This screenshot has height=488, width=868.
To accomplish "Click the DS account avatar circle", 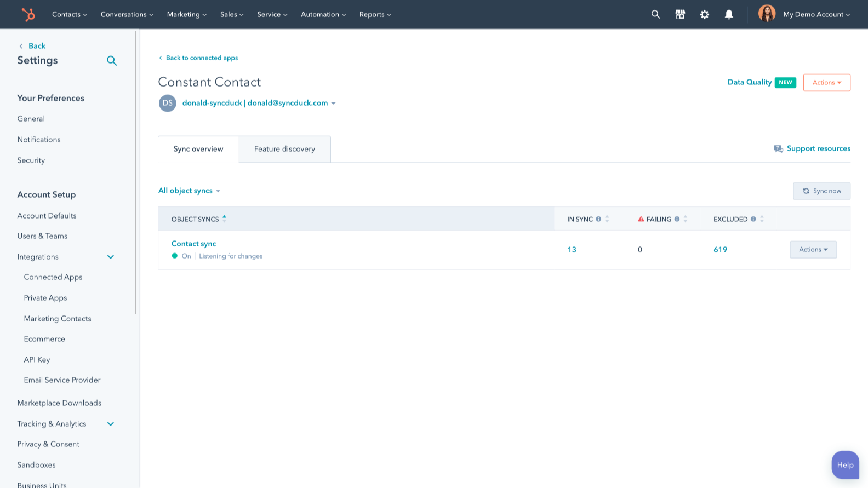I will (168, 103).
